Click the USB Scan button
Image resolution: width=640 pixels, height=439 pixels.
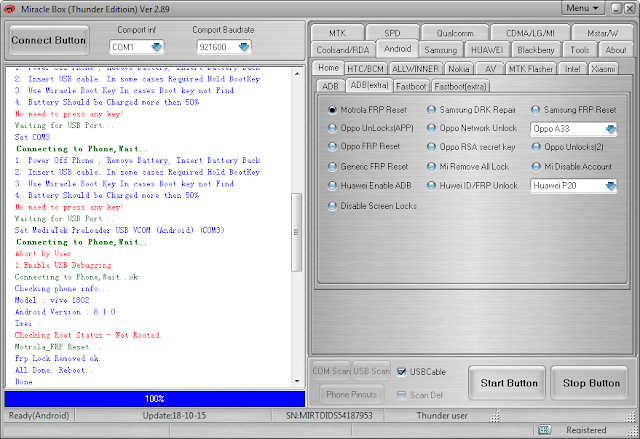click(371, 371)
